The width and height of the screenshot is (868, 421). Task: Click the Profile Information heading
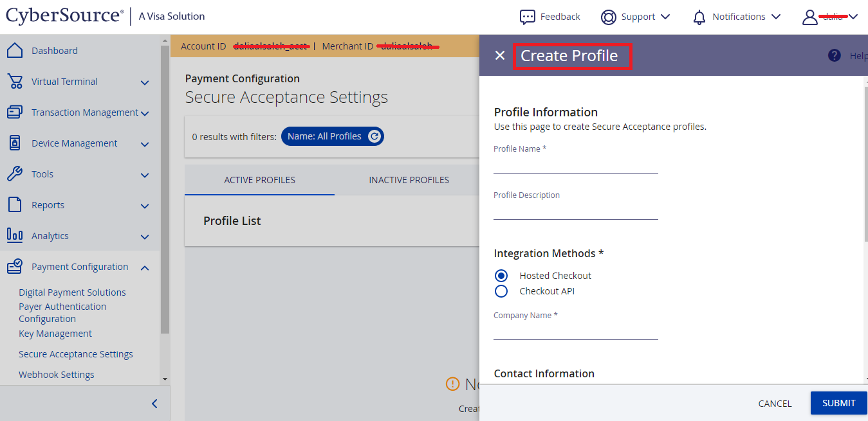pos(546,112)
